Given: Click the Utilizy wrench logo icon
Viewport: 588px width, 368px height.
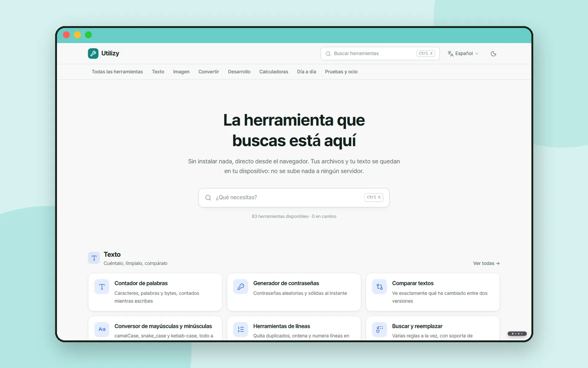Looking at the screenshot, I should [93, 53].
